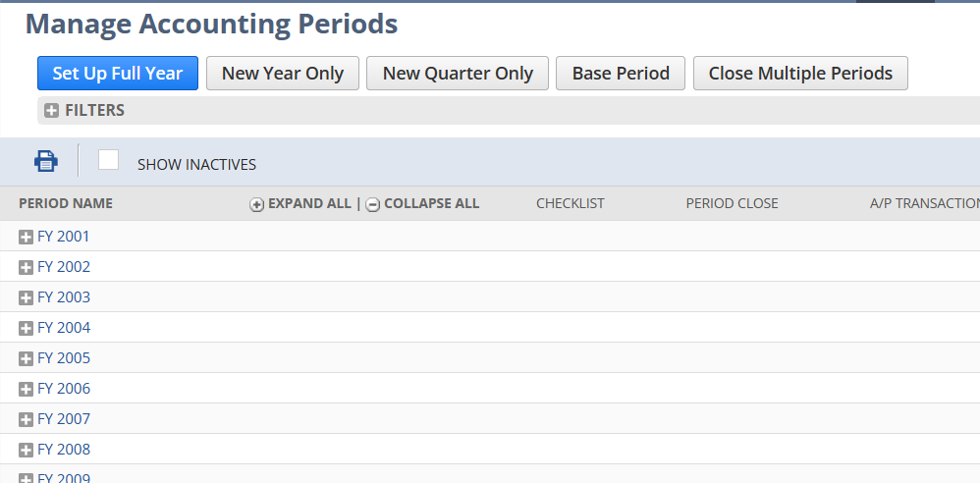This screenshot has height=483, width=980.
Task: Open the FY 2005 period link
Action: pyautogui.click(x=64, y=358)
